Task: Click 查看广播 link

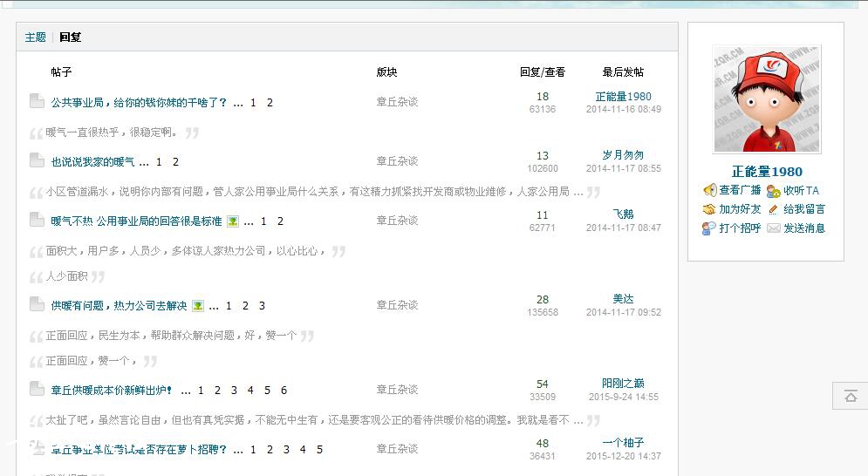Action: [x=740, y=190]
